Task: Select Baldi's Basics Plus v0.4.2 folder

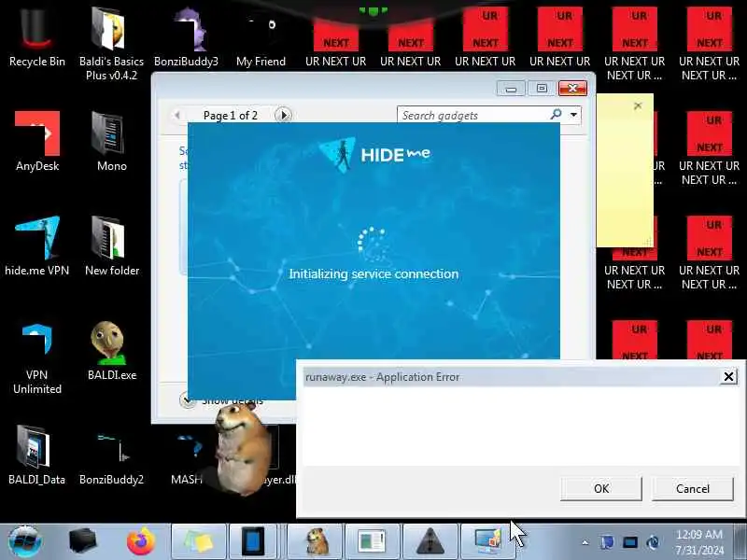Action: pos(111,43)
